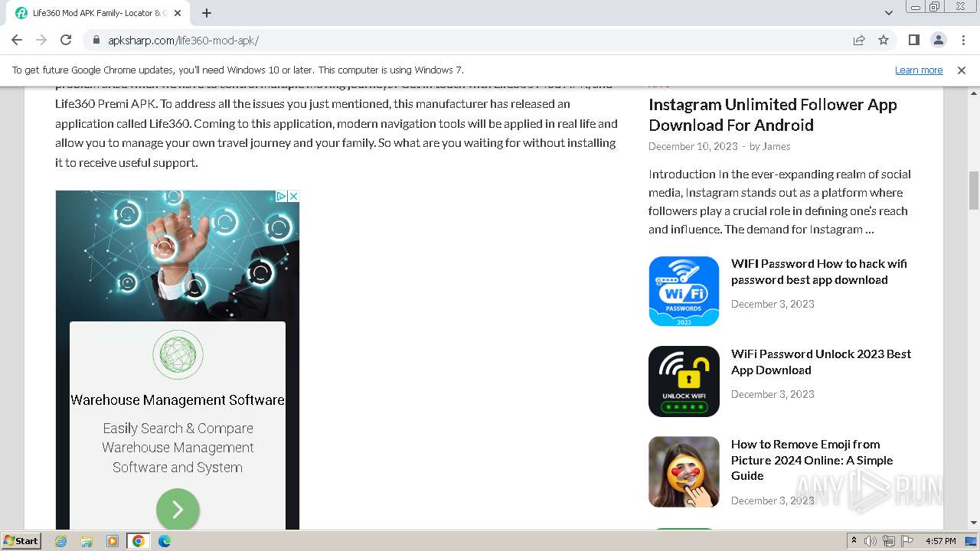Image resolution: width=980 pixels, height=551 pixels.
Task: Click the Show desktop button
Action: (971, 541)
